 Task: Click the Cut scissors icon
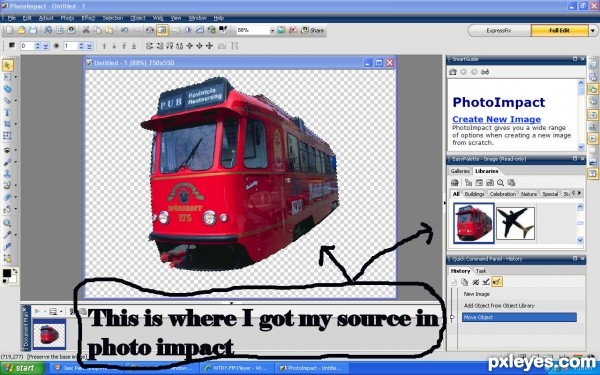pos(86,30)
